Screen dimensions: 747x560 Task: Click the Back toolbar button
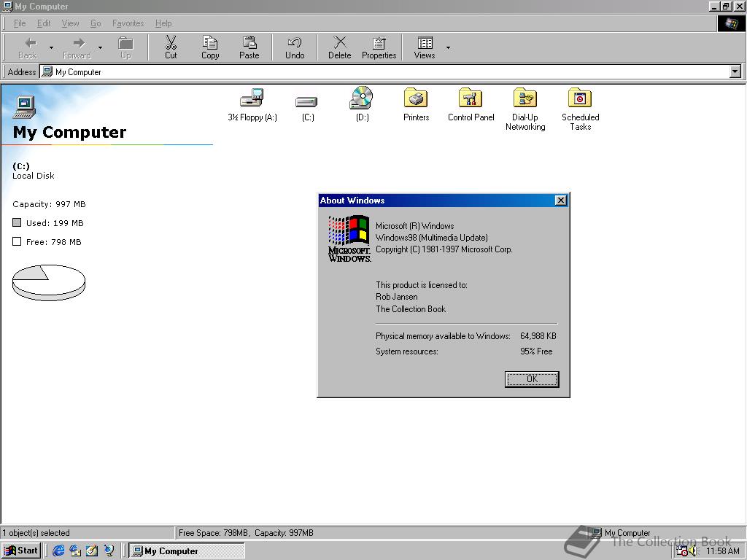click(x=28, y=47)
